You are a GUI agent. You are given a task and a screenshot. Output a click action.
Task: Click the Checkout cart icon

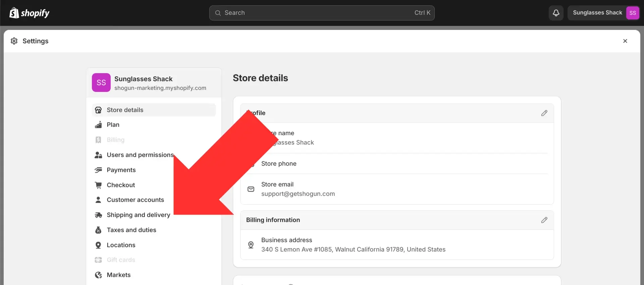pos(98,185)
